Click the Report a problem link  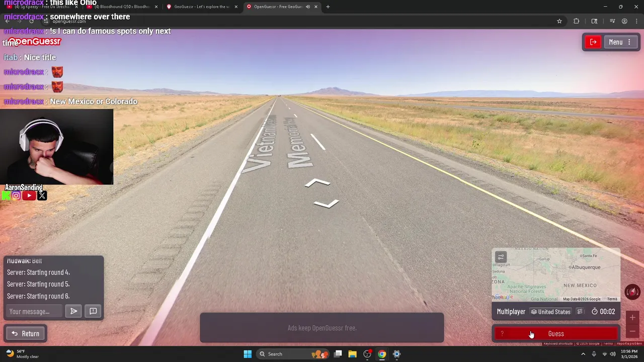pos(629,344)
